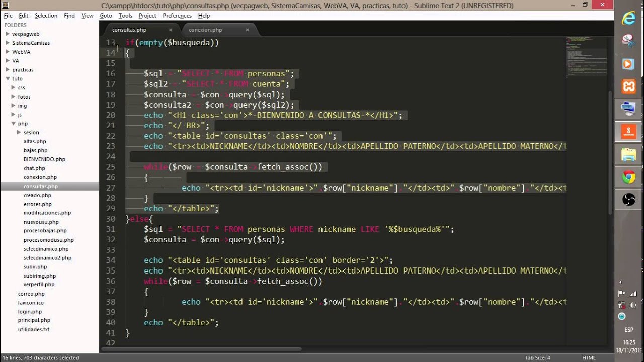Click the Tab Size: 4 status item

click(538, 358)
